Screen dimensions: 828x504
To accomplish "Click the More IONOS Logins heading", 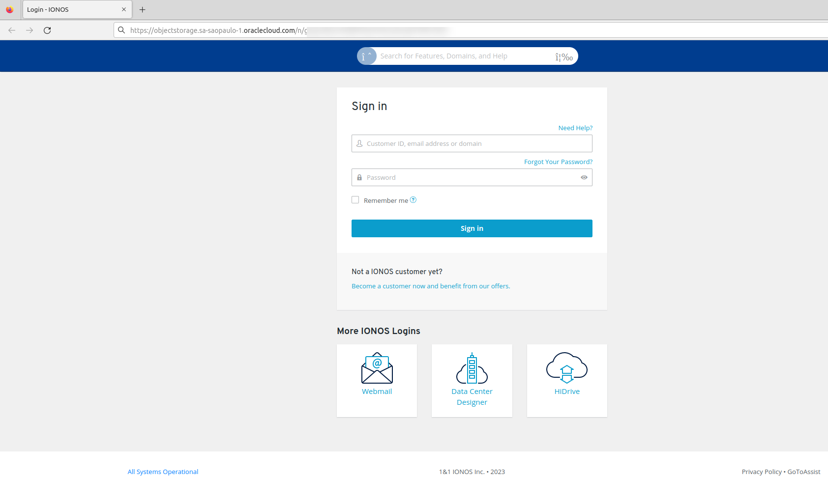I will pos(379,331).
